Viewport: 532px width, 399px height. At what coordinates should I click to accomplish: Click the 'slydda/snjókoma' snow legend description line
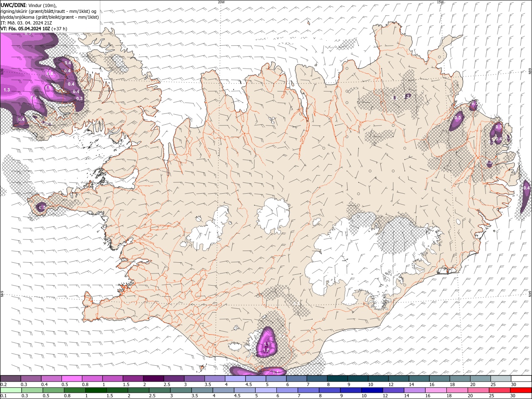point(50,17)
